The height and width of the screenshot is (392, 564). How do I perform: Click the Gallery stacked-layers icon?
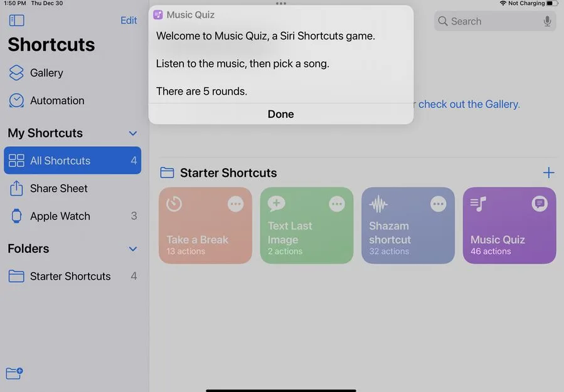[16, 73]
